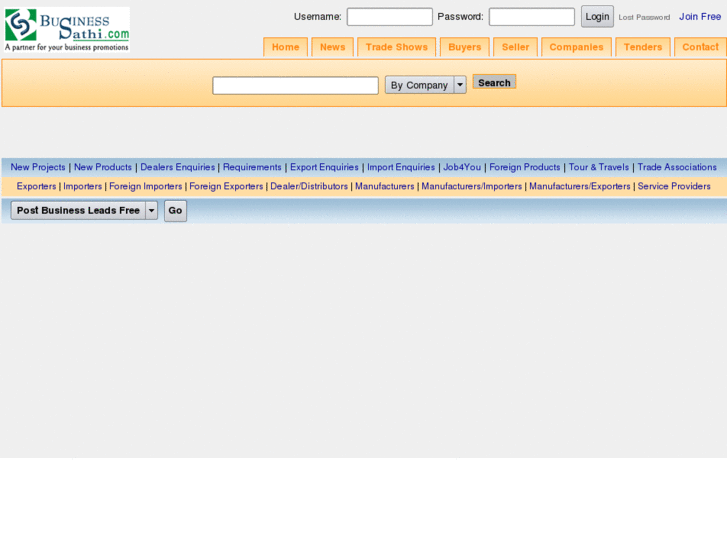Go to the Buyers tab

[x=465, y=47]
